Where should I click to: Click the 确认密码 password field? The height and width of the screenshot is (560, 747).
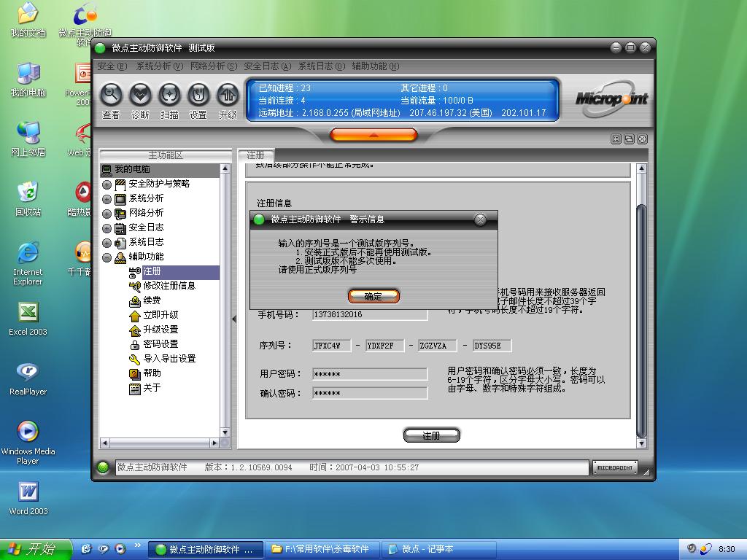click(370, 393)
